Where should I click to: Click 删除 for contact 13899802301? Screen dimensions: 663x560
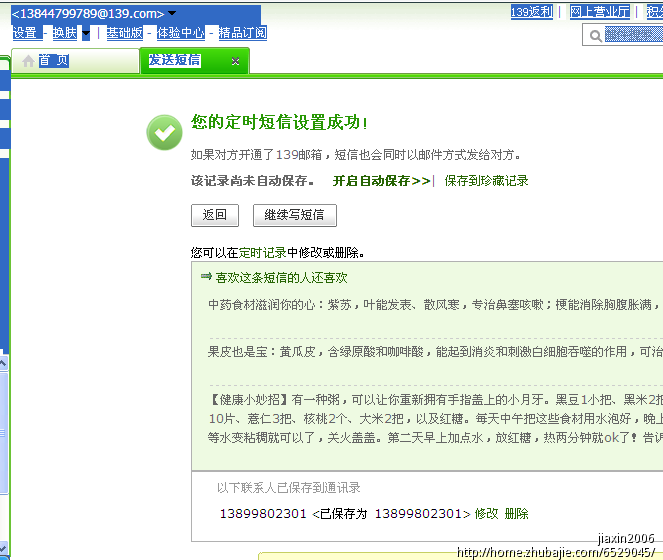(x=516, y=514)
